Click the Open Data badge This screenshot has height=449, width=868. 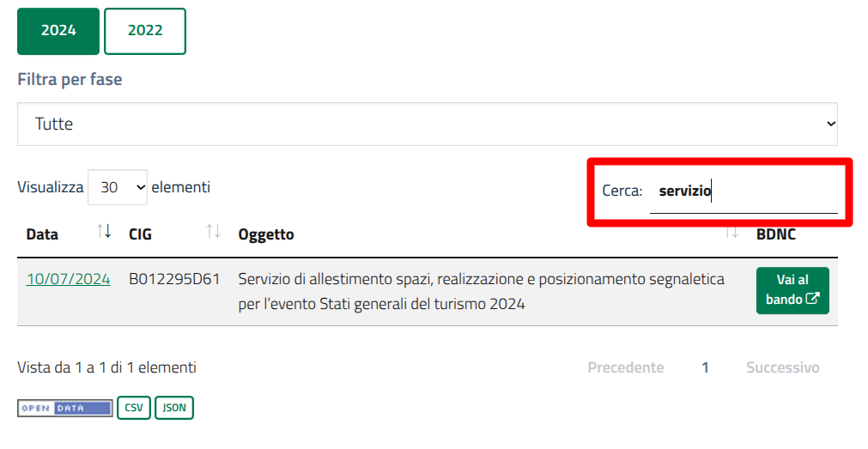pos(65,408)
